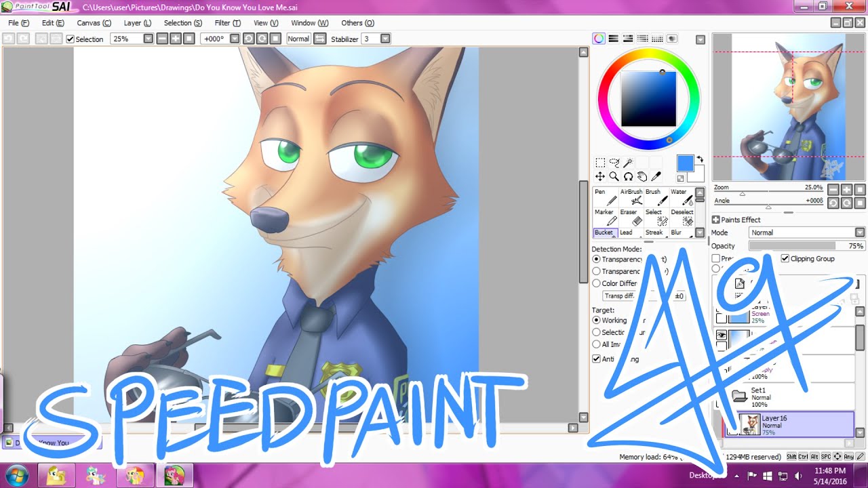Select the Brush tool

point(656,197)
